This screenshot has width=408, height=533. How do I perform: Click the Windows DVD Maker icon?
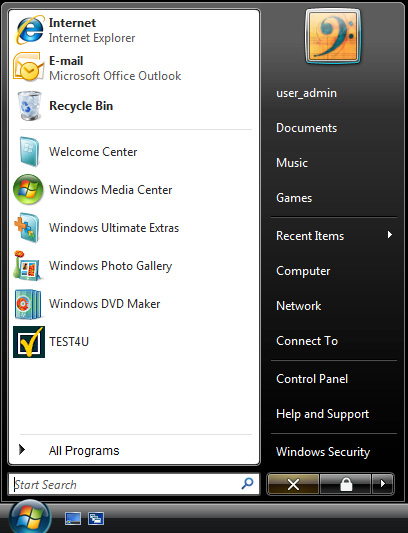pyautogui.click(x=28, y=304)
